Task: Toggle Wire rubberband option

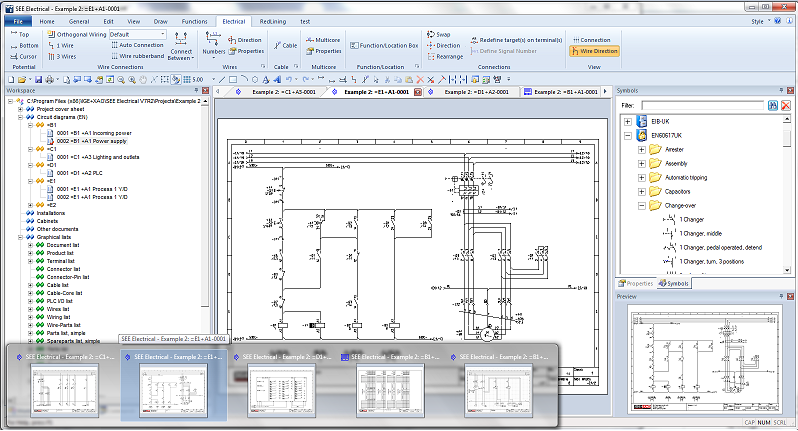Action: coord(137,56)
